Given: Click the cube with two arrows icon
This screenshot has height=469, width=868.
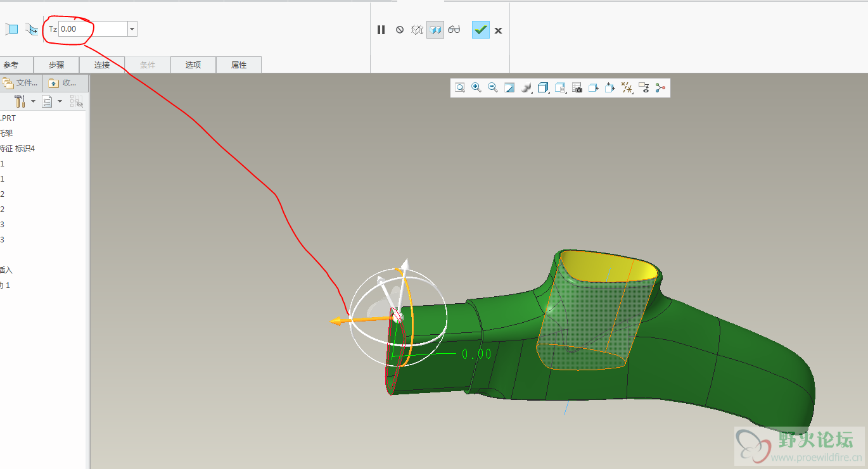Looking at the screenshot, I should (x=610, y=88).
